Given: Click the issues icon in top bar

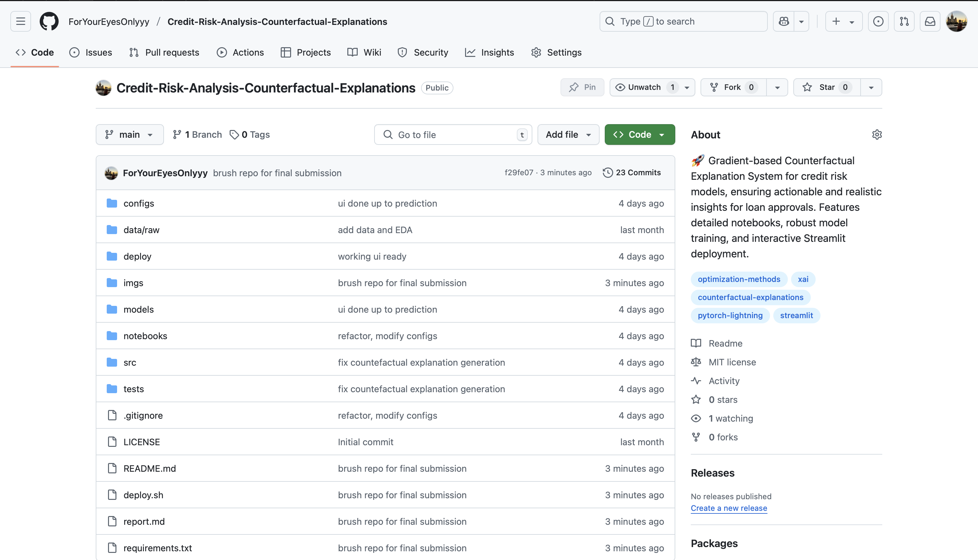Looking at the screenshot, I should pyautogui.click(x=878, y=22).
